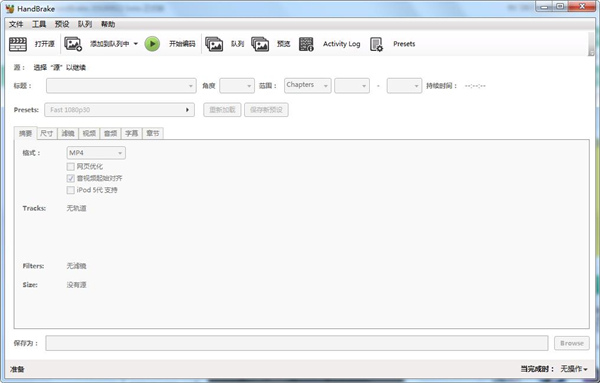
Task: Click the 重新加载 reload button
Action: point(222,110)
